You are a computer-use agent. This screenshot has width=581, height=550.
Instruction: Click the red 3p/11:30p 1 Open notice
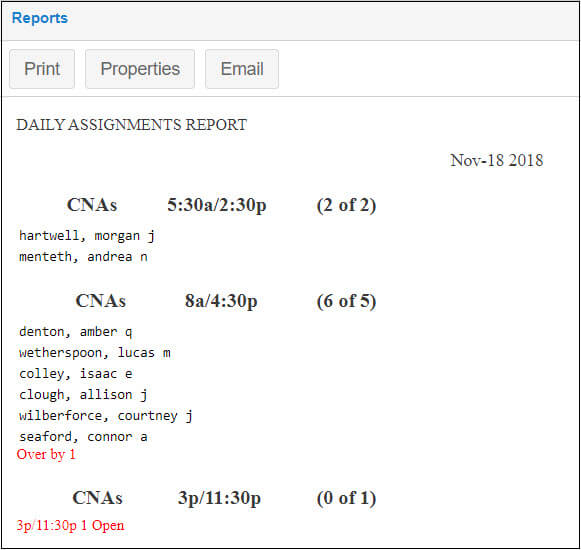(70, 525)
